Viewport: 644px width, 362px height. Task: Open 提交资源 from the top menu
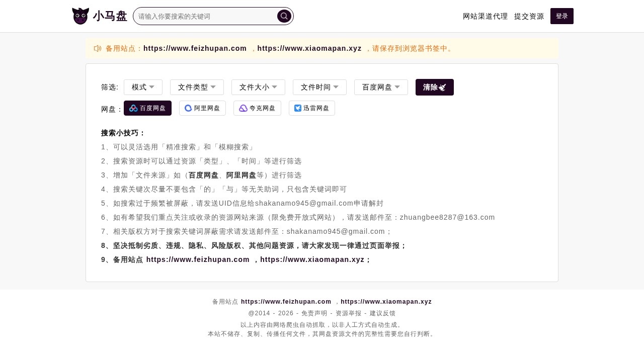tap(529, 16)
